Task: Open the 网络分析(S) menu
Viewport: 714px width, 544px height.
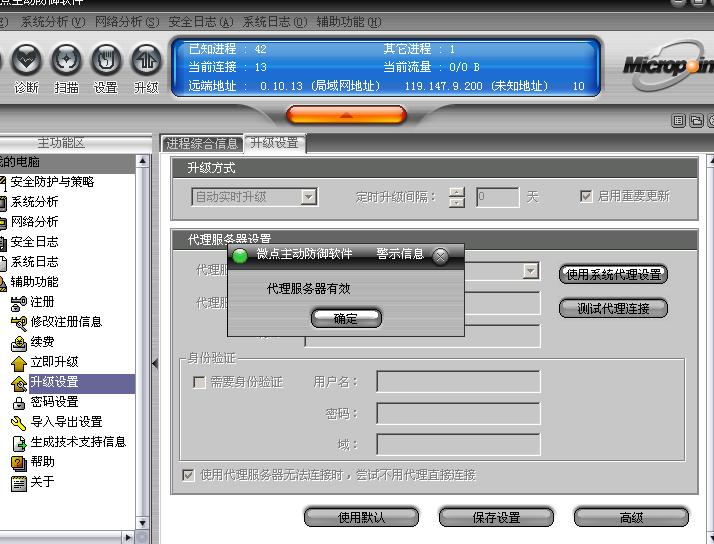Action: (127, 22)
